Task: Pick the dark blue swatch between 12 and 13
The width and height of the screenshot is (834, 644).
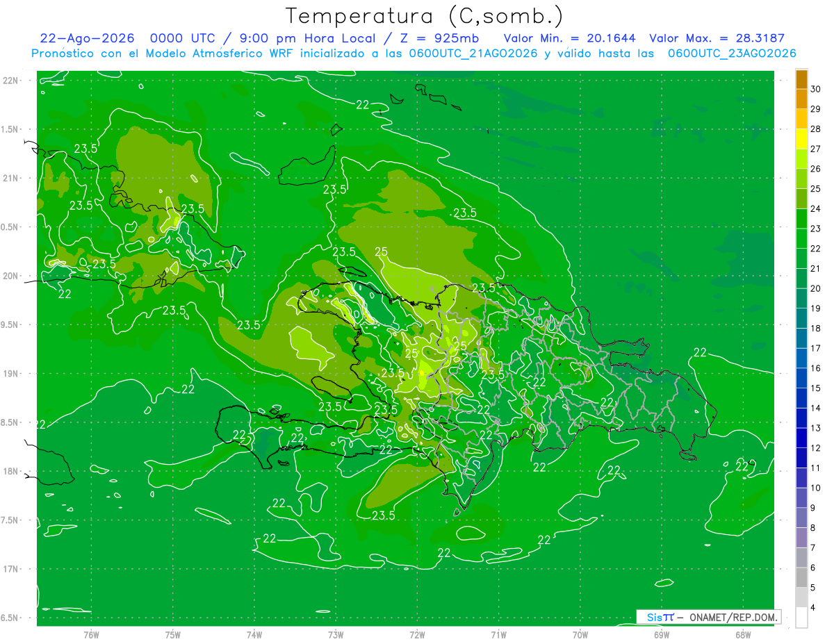Action: [x=801, y=438]
